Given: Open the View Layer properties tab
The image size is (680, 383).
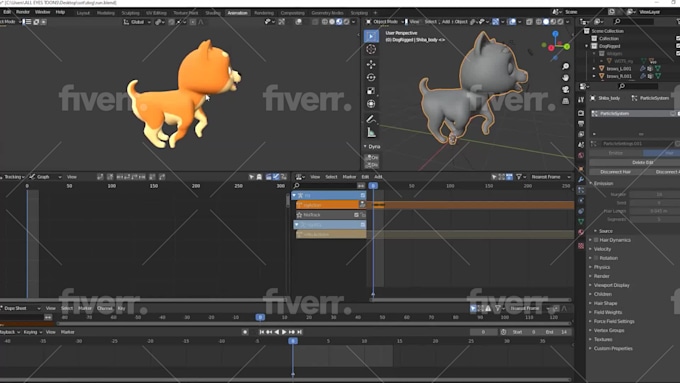Looking at the screenshot, I should [581, 134].
